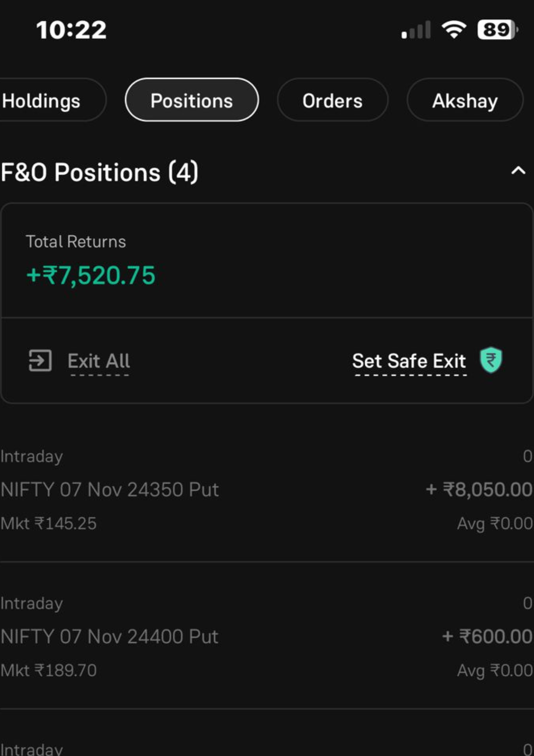The width and height of the screenshot is (534, 756).
Task: Open the Orders tab
Action: [332, 100]
